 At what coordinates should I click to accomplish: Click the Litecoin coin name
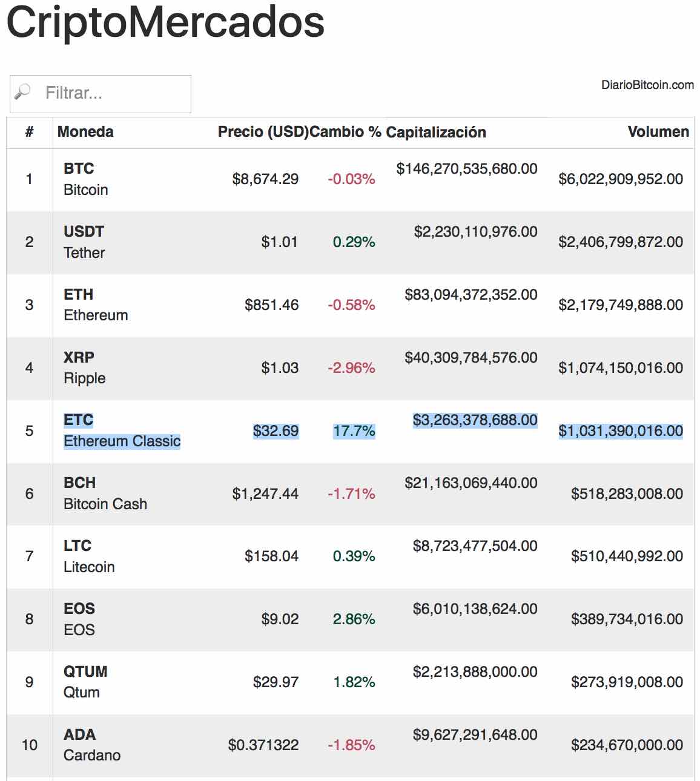89,567
